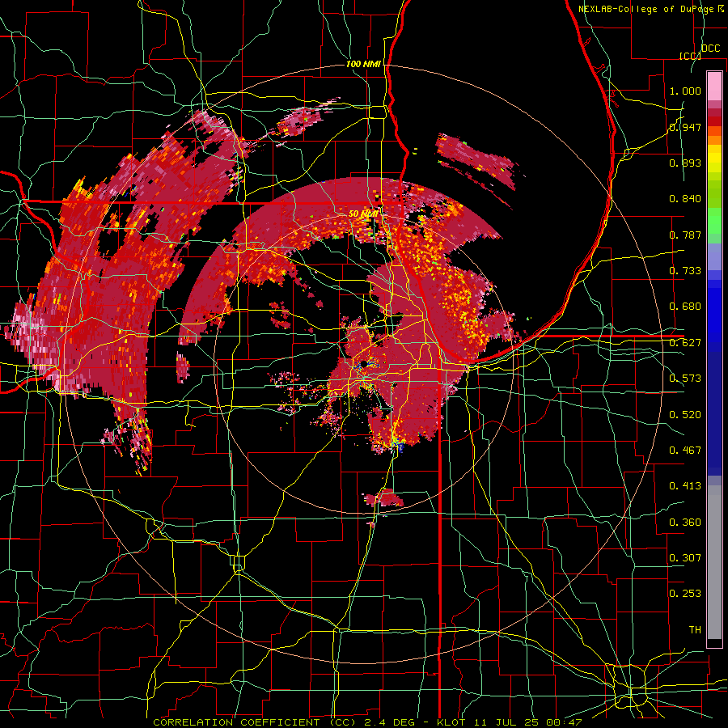Select the 0.307 legend value

685,558
